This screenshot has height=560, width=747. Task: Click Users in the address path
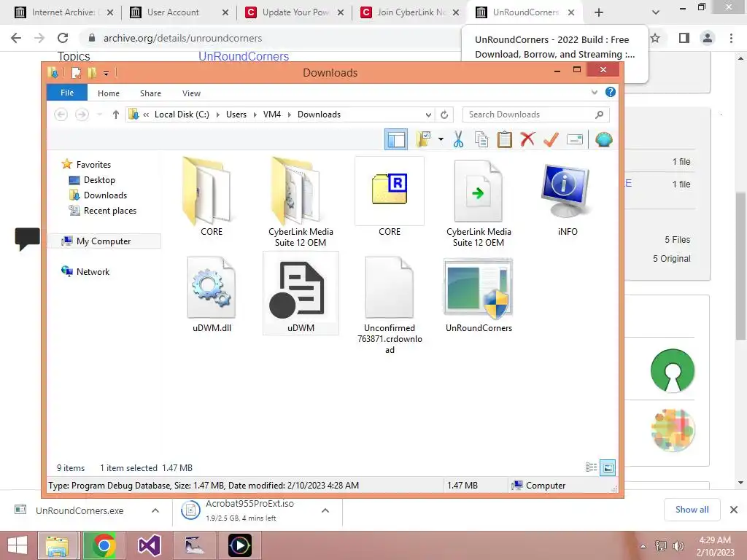[x=236, y=114]
